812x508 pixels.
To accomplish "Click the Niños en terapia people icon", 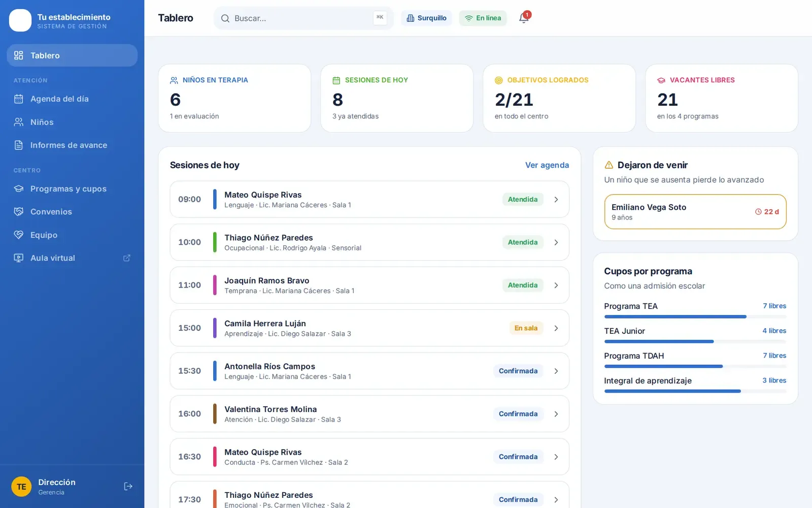I will pyautogui.click(x=174, y=80).
